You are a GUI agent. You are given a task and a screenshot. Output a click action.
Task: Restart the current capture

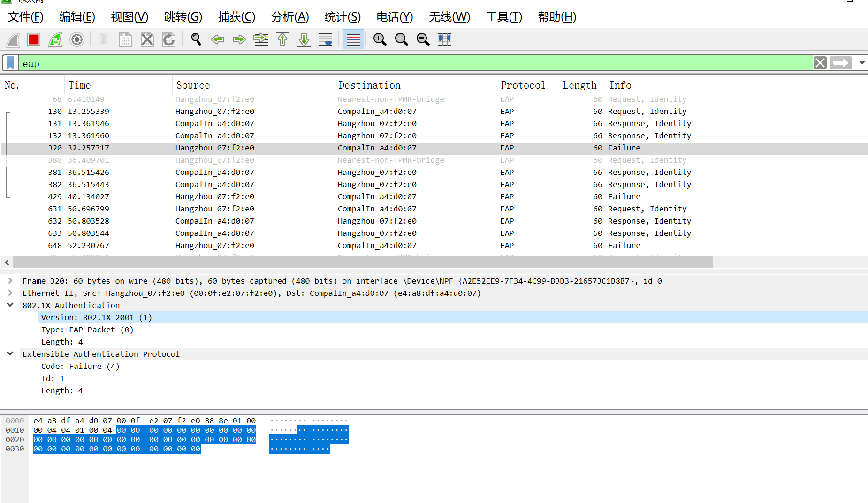(x=55, y=39)
